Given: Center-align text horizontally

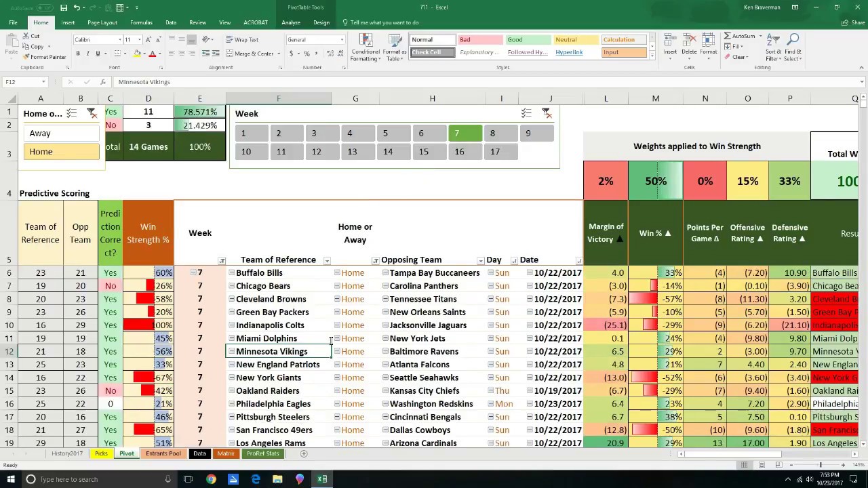Looking at the screenshot, I should (182, 54).
